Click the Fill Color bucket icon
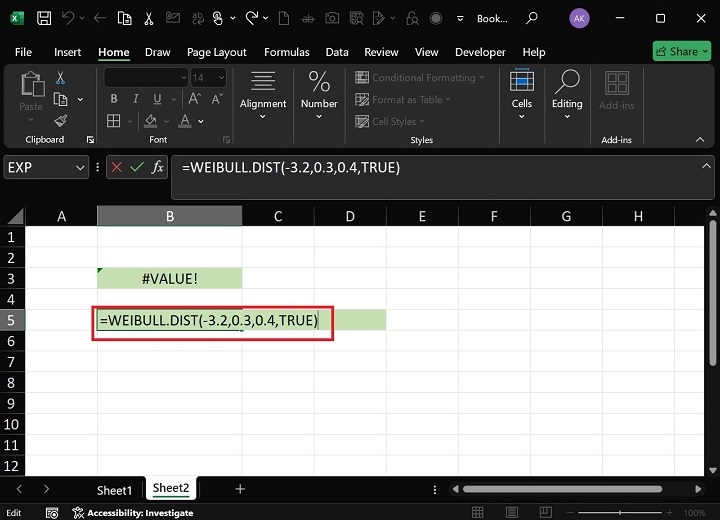720x520 pixels. (x=151, y=121)
